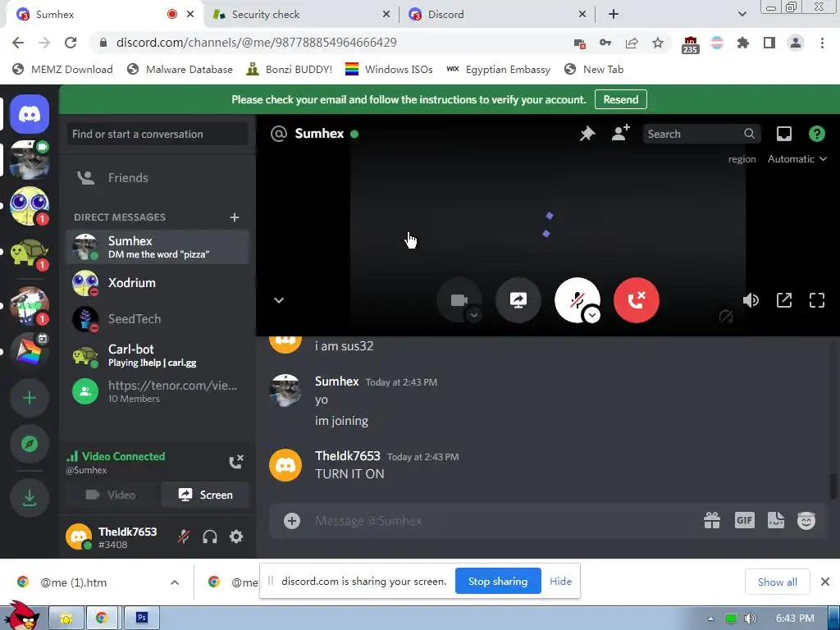
Task: Pop out the call window
Action: (x=783, y=300)
